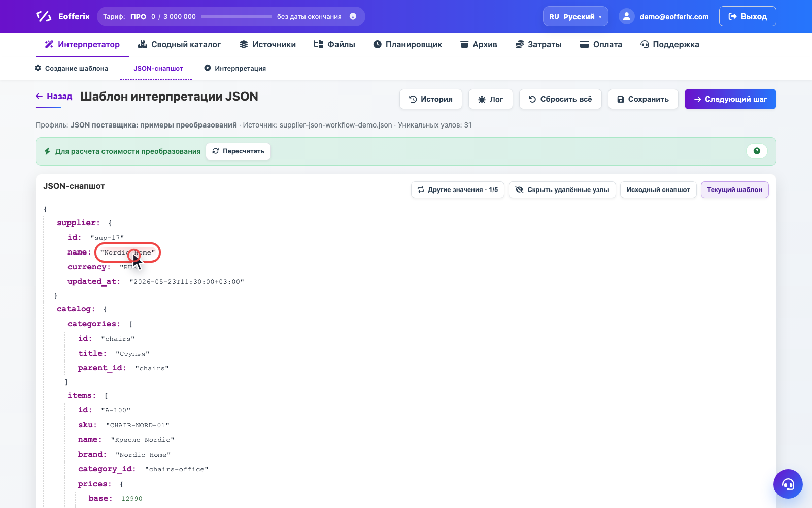Click the green help question icon

pos(757,151)
